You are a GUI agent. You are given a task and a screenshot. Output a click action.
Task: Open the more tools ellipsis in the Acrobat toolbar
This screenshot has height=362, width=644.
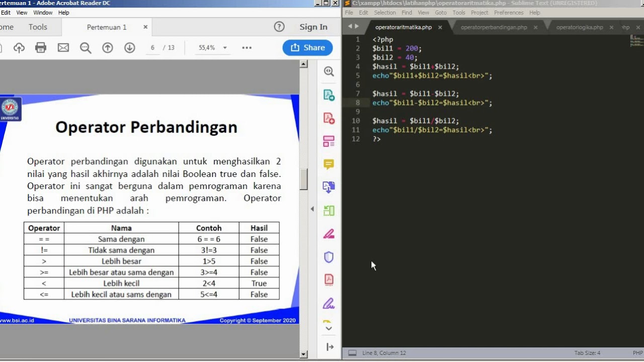(247, 48)
